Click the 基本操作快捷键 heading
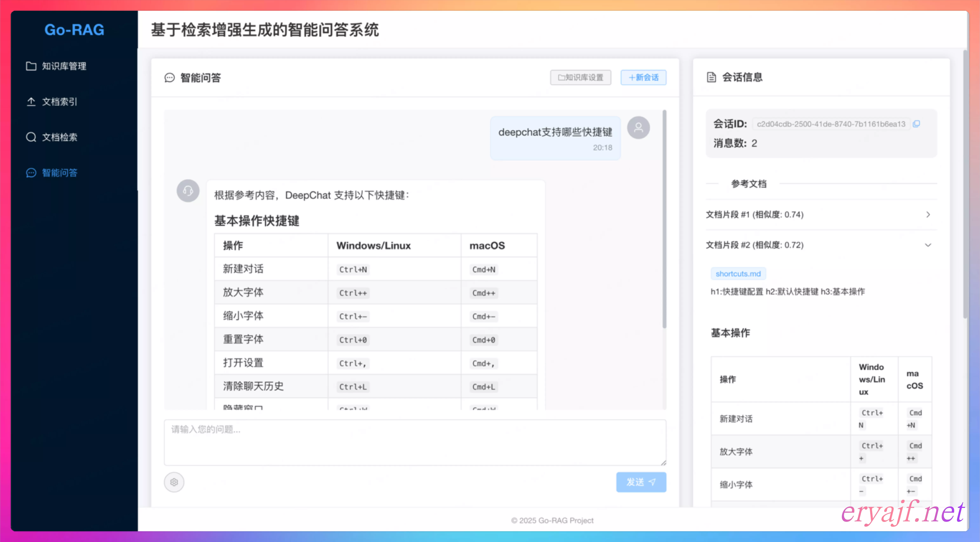980x542 pixels. (x=257, y=221)
